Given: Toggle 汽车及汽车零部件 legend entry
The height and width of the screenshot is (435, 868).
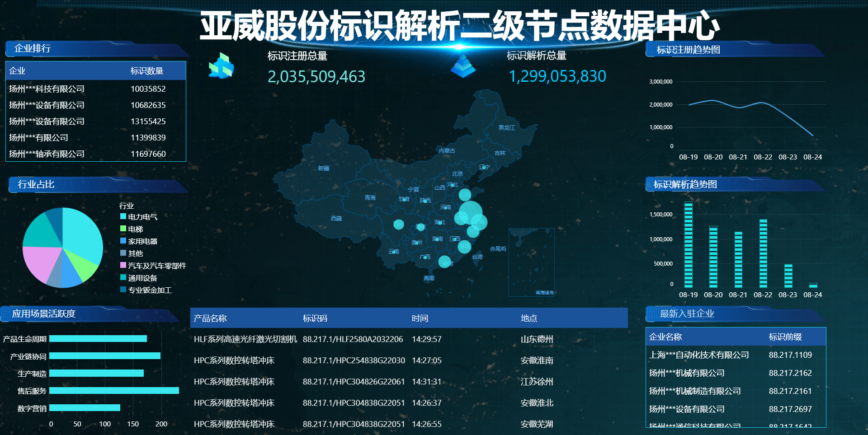Looking at the screenshot, I should [x=153, y=266].
